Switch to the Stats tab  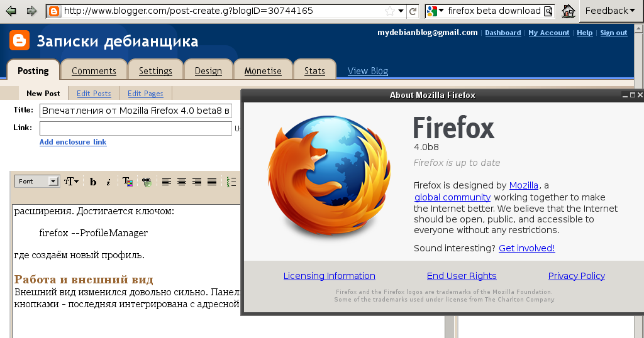pyautogui.click(x=314, y=70)
